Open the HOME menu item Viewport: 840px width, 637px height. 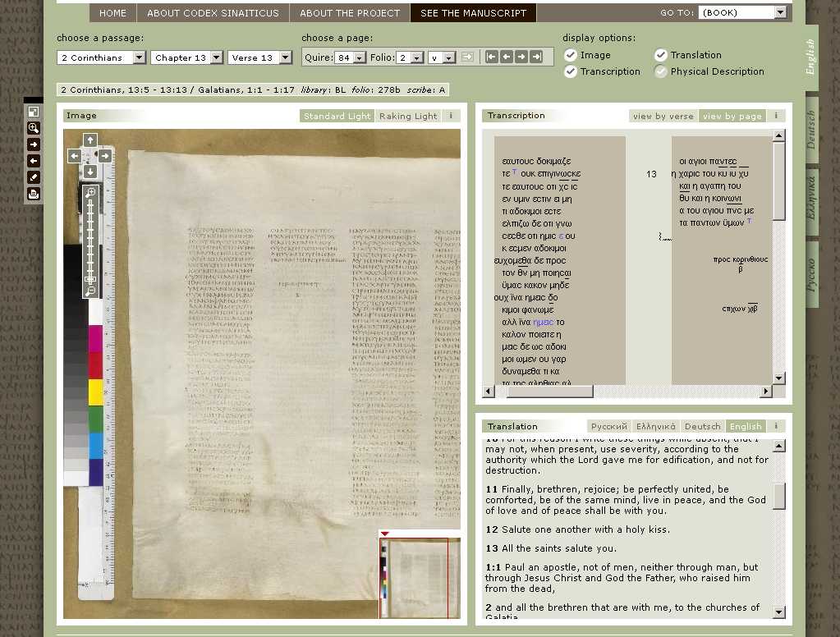point(112,13)
